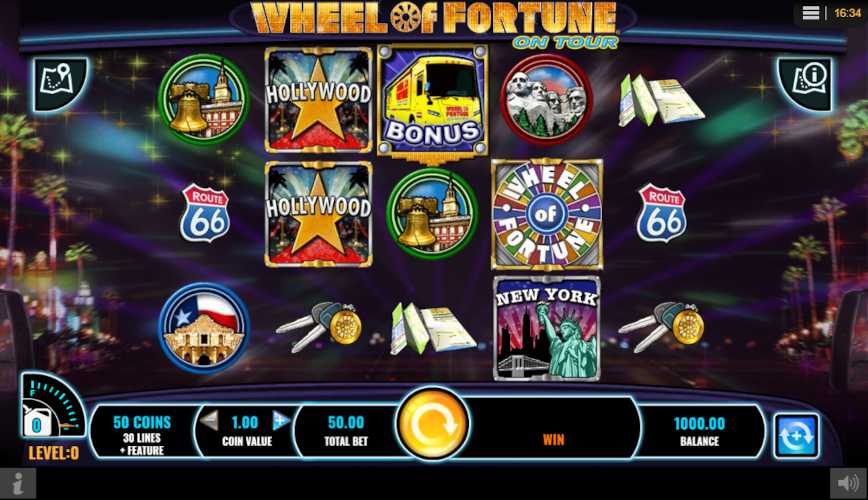Click the Alamo Texas flag symbol
Viewport: 868px width, 500px height.
pyautogui.click(x=204, y=327)
